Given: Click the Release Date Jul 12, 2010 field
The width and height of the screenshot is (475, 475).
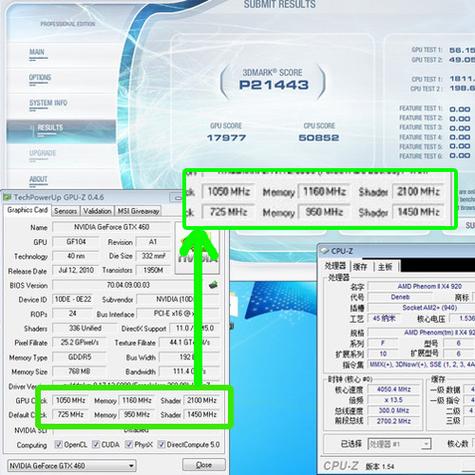Looking at the screenshot, I should (76, 270).
